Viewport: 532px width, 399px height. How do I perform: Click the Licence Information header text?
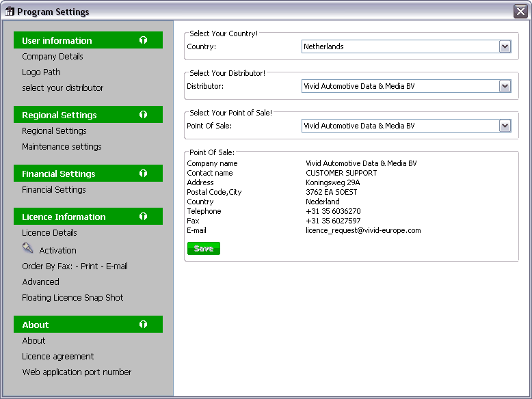(x=64, y=217)
